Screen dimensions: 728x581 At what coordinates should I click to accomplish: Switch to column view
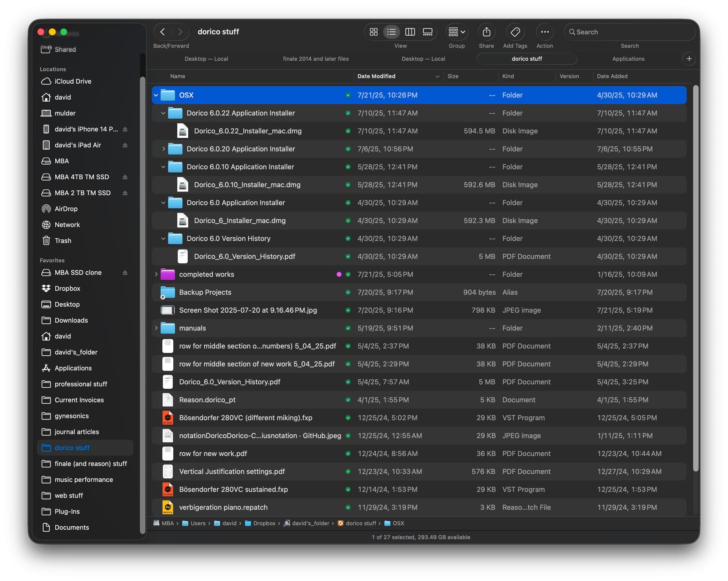pyautogui.click(x=410, y=32)
